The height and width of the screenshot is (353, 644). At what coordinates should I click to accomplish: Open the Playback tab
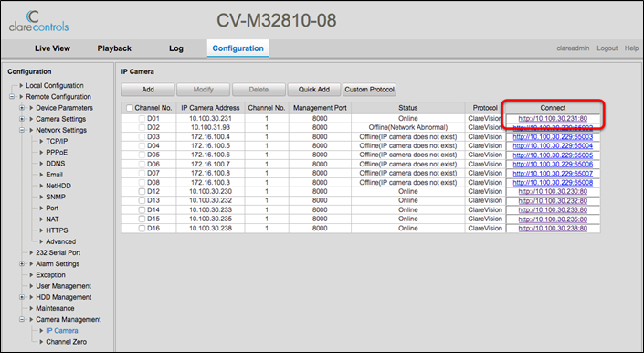pyautogui.click(x=114, y=48)
